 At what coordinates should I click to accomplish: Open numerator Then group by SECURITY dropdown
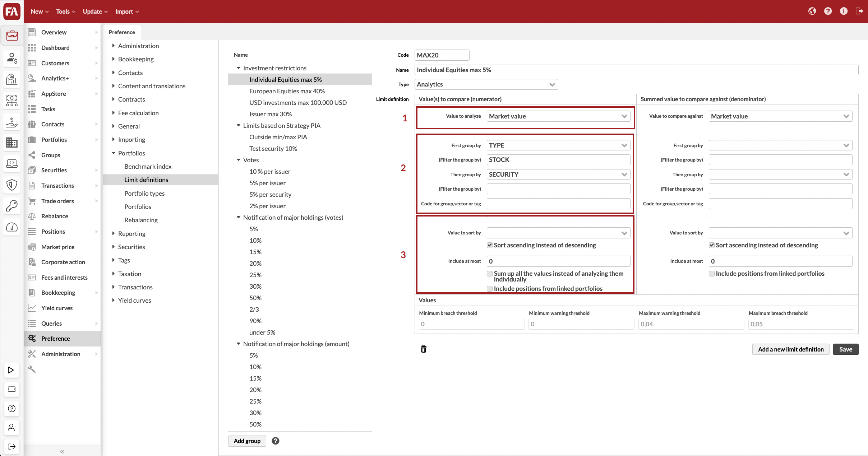[x=558, y=175]
